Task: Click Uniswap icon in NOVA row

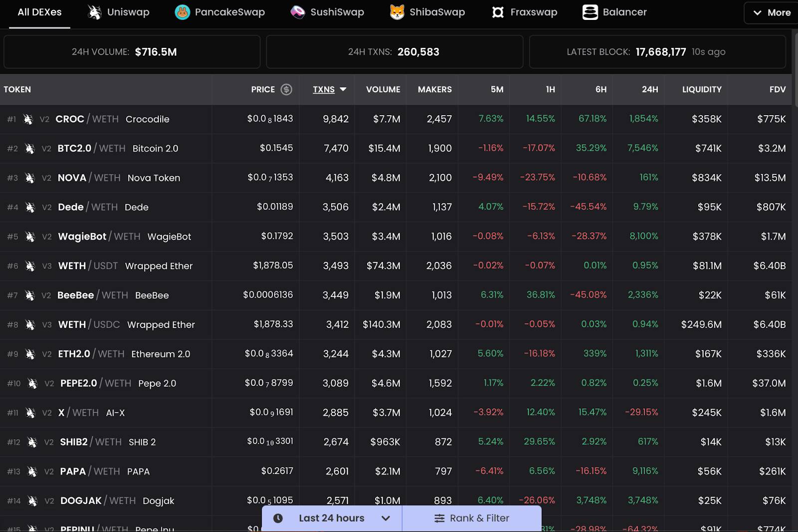Action: [30, 178]
